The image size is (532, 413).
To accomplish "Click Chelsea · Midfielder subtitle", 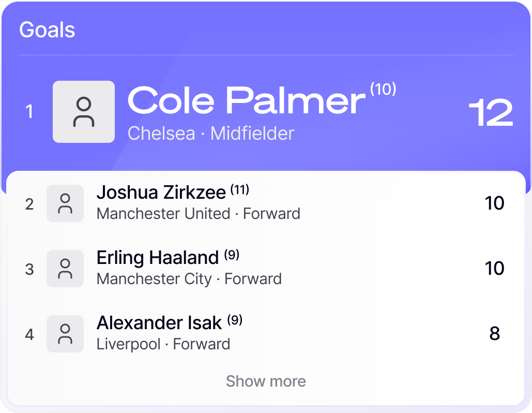I will (210, 134).
